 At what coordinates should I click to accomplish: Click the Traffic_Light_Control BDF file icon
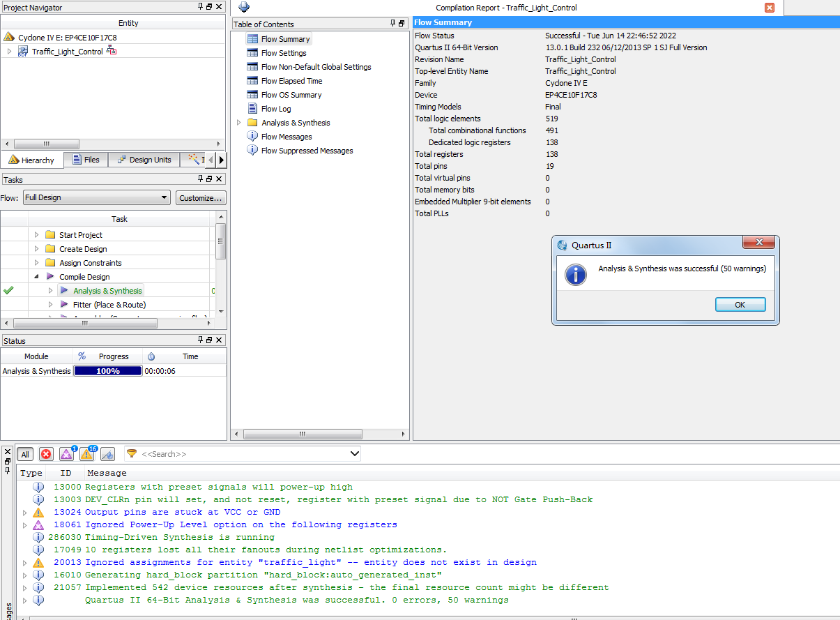coord(22,52)
